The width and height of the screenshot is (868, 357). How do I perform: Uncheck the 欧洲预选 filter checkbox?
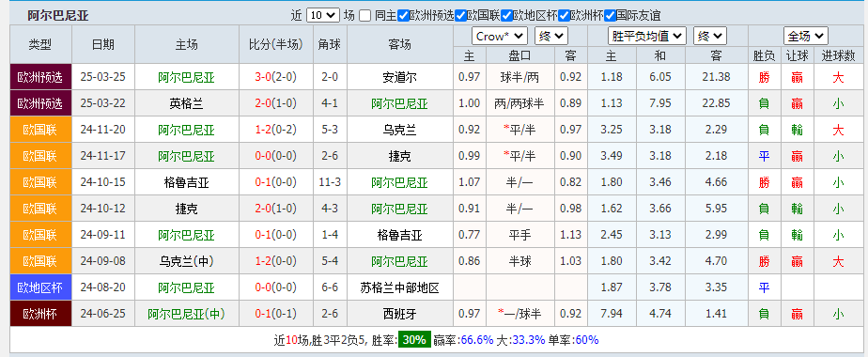(x=404, y=15)
